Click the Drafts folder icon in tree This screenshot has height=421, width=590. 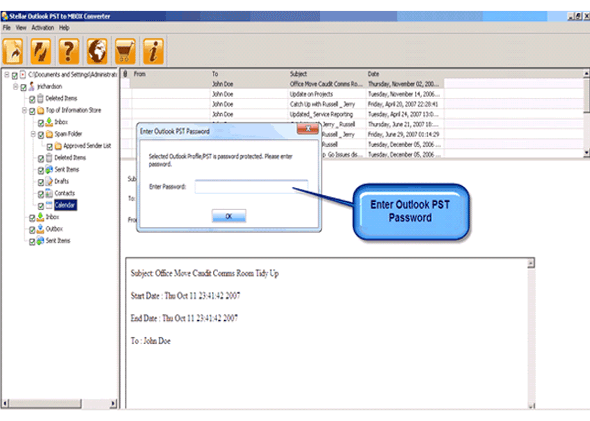[x=49, y=181]
